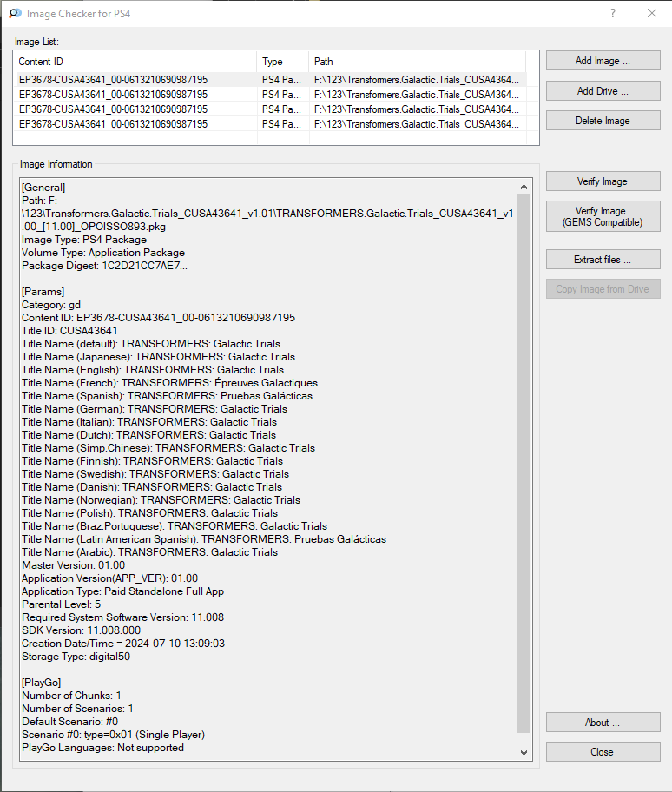Click Verify Image (GEMS Compatible) button
This screenshot has width=672, height=792.
click(603, 217)
